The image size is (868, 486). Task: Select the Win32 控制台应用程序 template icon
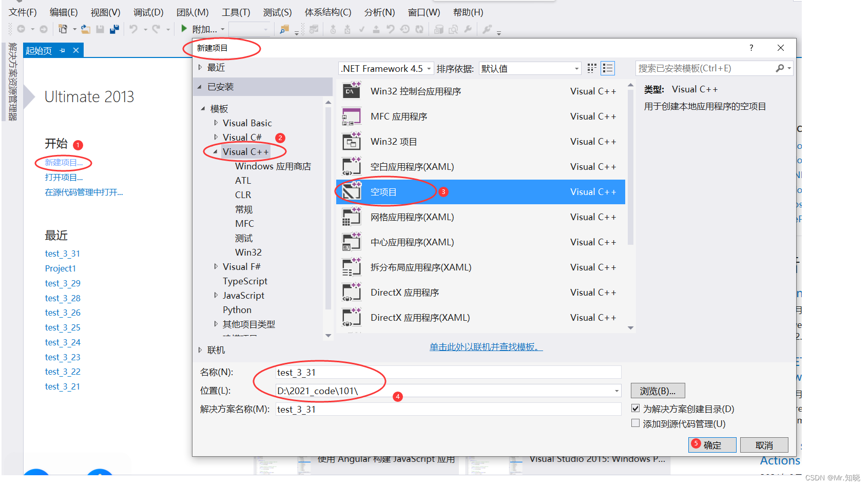[351, 91]
